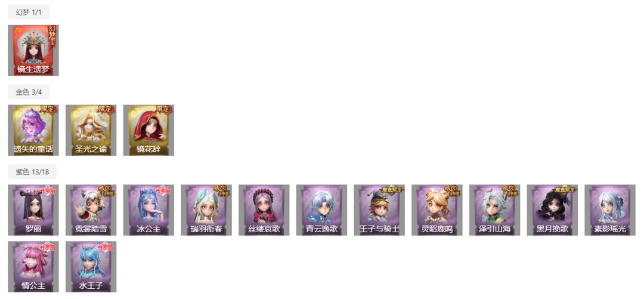Screen dimensions: 644x299
Task: Select the 罗丽 purple skin card
Action: pyautogui.click(x=33, y=209)
